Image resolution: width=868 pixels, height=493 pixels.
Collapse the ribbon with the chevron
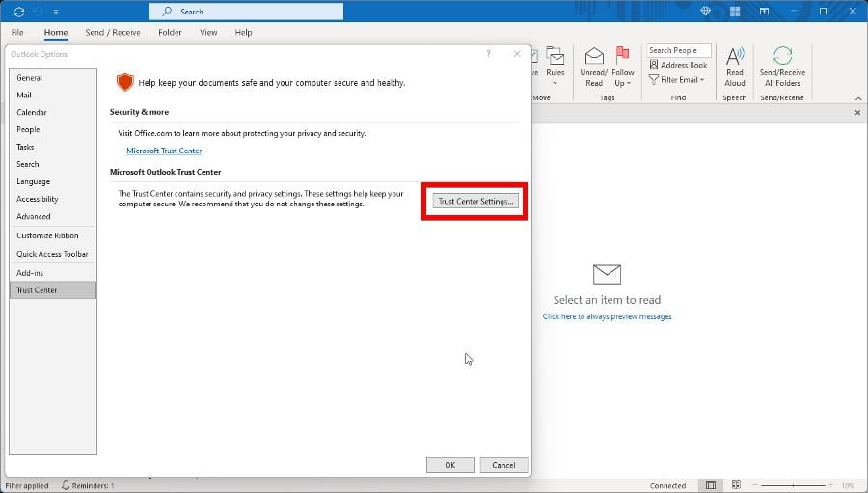[x=858, y=98]
